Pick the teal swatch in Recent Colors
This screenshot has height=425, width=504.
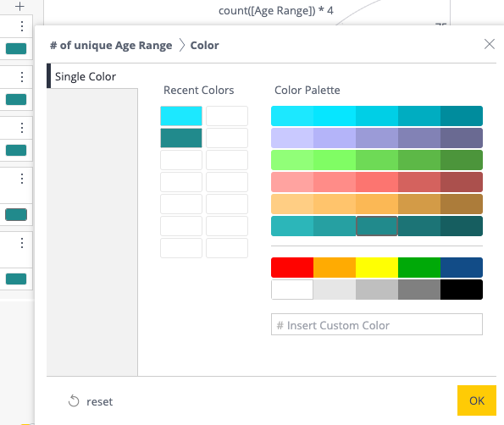pos(181,138)
